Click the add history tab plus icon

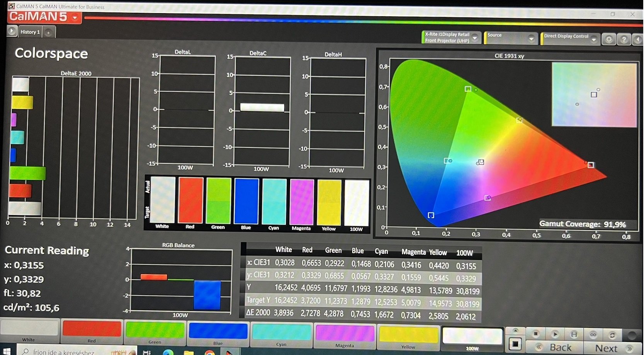click(48, 33)
